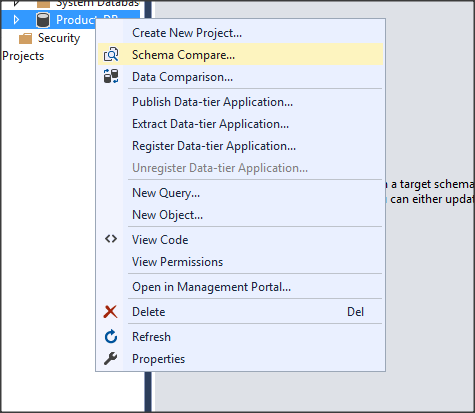The height and width of the screenshot is (413, 475).
Task: Click the Data Comparison databases icon
Action: point(111,76)
